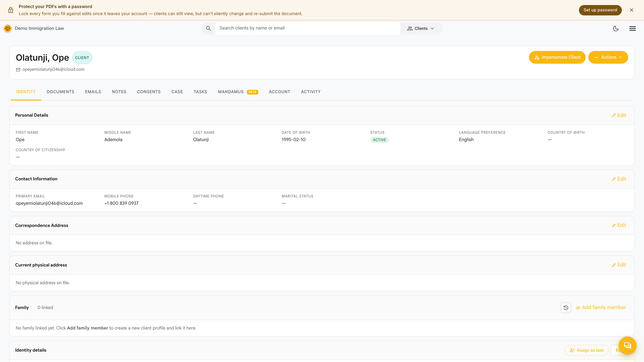
Task: Click the Olatunji, Ope client heading
Action: pos(42,58)
